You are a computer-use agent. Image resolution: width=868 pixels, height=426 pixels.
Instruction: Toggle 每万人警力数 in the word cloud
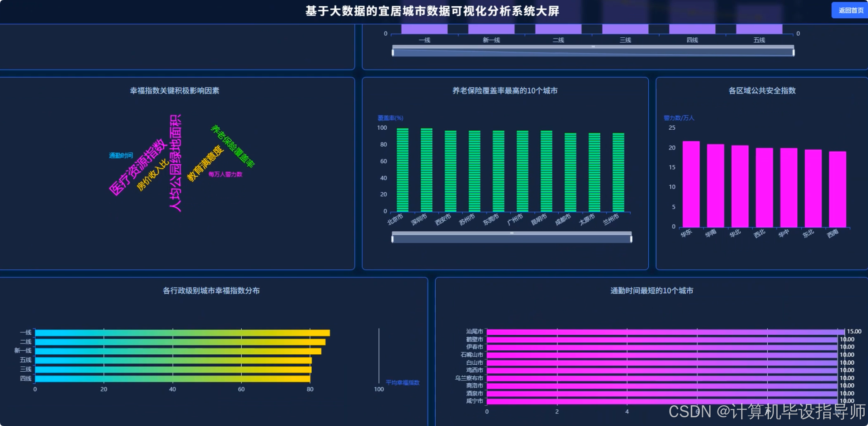coord(225,175)
